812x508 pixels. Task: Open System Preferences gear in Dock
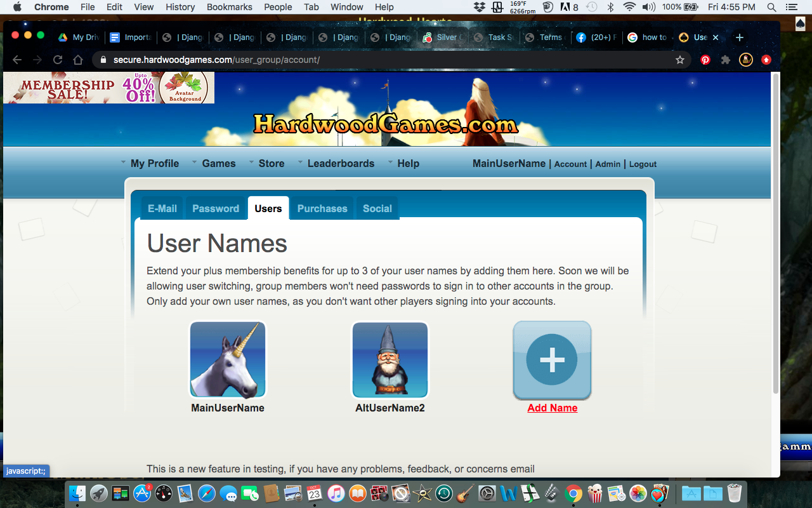[487, 493]
